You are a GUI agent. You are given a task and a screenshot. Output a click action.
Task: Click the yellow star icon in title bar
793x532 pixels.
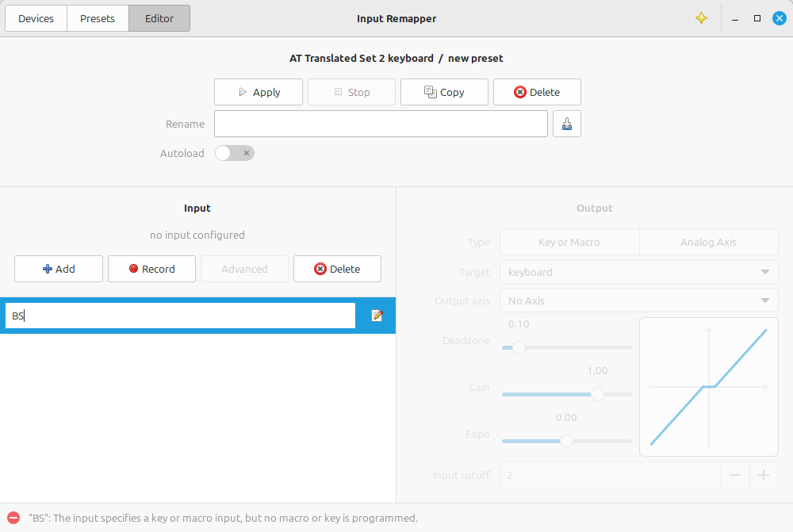tap(701, 18)
